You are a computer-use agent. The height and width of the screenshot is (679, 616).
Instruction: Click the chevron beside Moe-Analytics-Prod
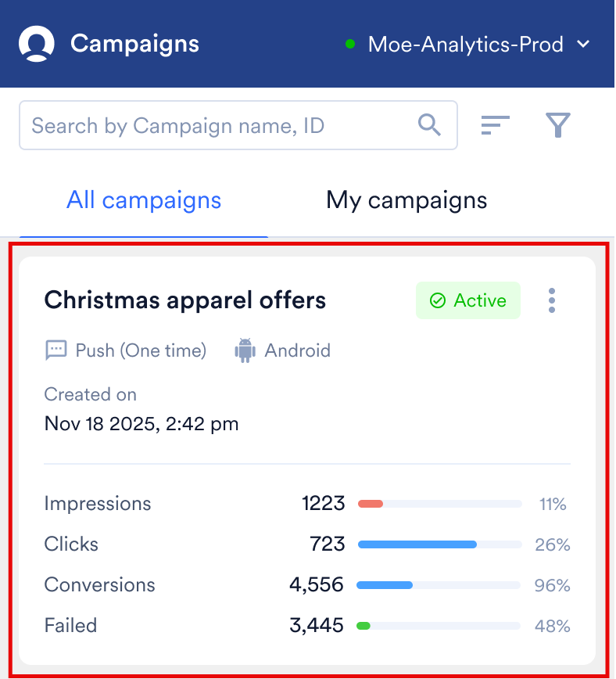583,44
